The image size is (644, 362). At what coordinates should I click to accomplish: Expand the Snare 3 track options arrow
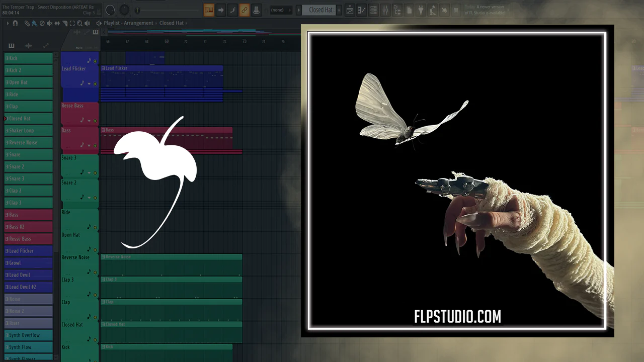[89, 173]
